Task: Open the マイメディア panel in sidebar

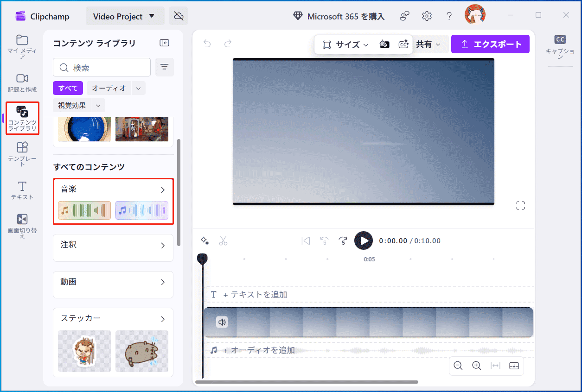Action: [22, 46]
